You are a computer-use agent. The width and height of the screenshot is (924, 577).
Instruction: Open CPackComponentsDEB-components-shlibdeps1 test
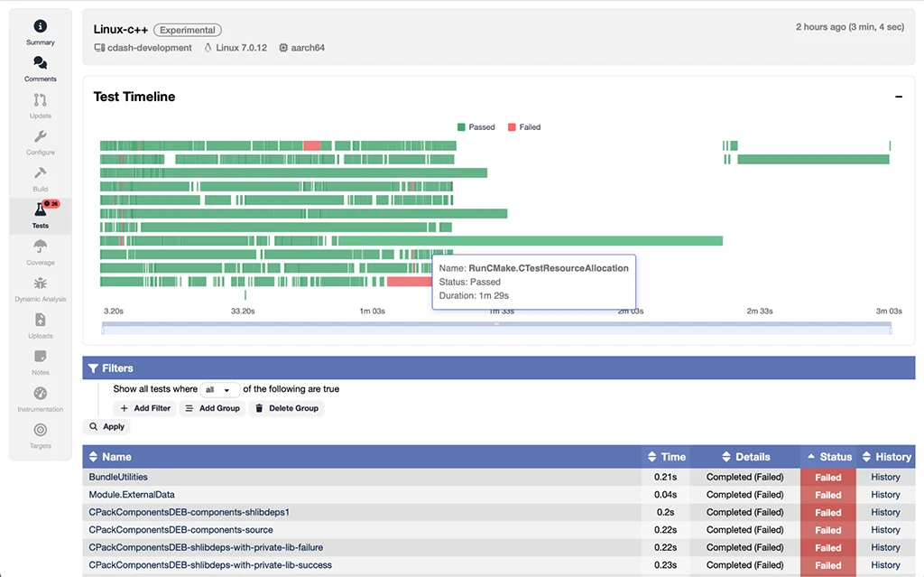(189, 512)
